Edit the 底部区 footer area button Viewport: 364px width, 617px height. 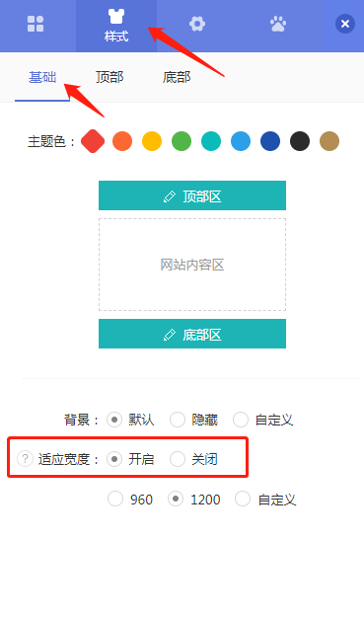192,334
